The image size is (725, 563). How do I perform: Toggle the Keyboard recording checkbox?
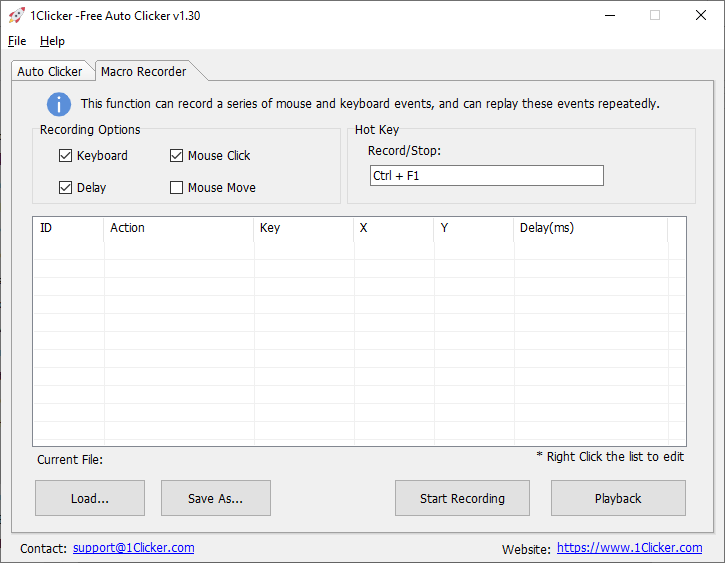coord(66,156)
